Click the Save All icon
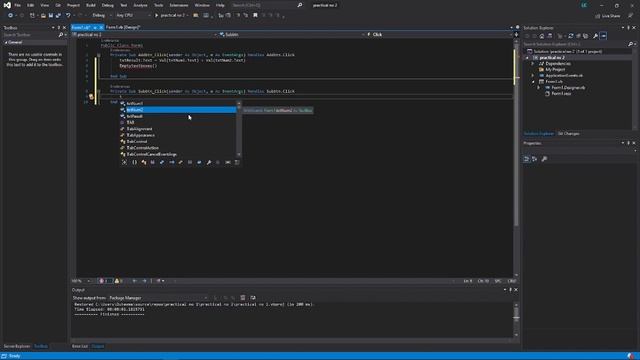 [x=58, y=16]
